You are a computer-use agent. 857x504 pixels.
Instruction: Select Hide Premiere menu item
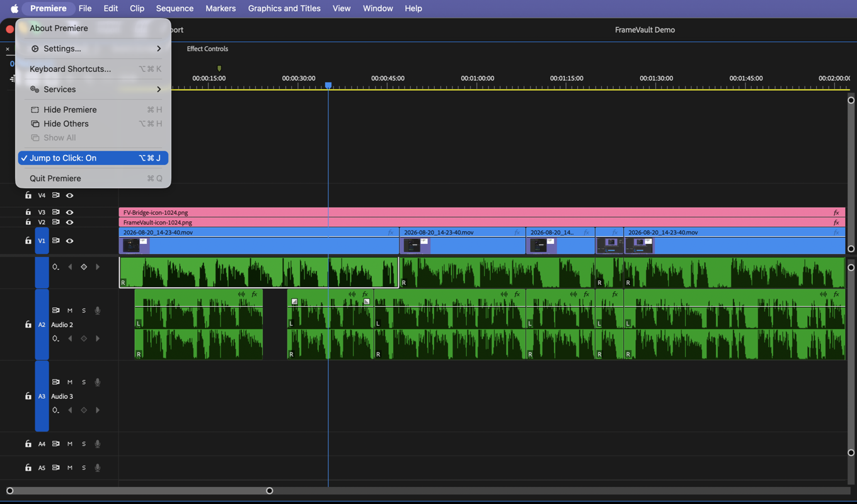point(93,110)
